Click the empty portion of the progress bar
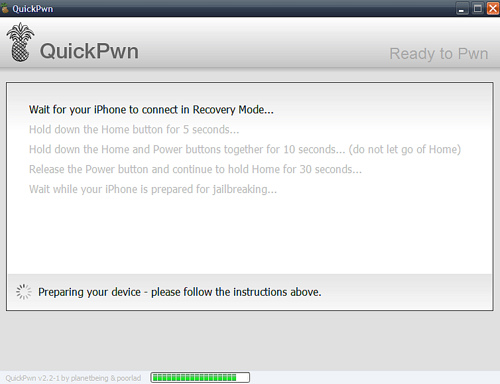The width and height of the screenshot is (500, 384). pos(242,378)
